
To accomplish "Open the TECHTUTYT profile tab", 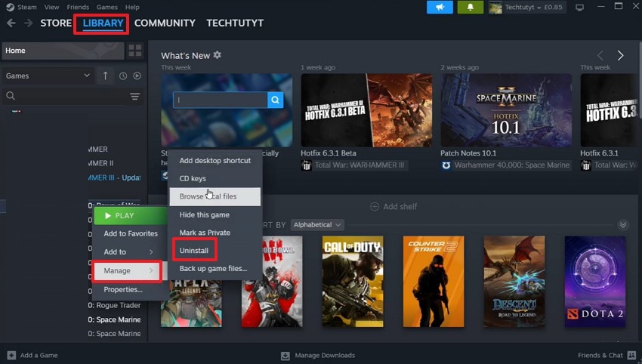I will (x=235, y=23).
